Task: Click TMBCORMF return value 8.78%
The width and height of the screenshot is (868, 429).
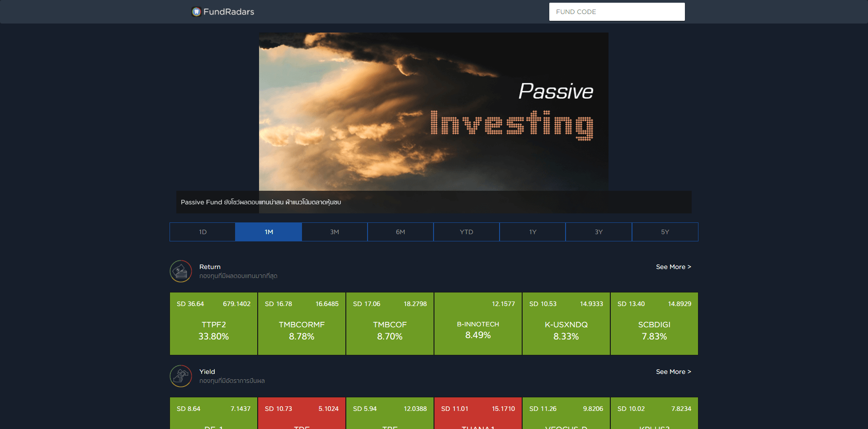Action: tap(302, 336)
